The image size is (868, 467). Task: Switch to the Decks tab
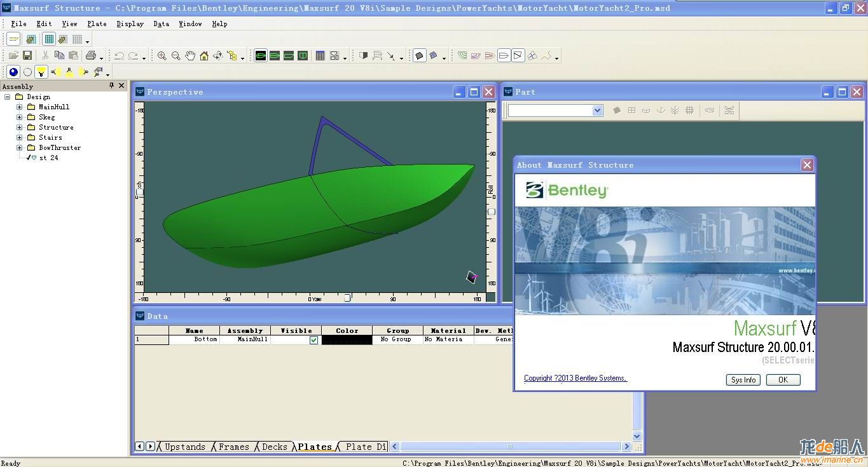[x=275, y=447]
